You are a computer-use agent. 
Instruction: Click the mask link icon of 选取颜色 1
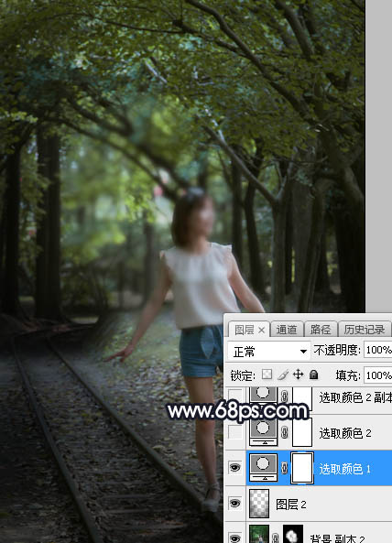[284, 468]
